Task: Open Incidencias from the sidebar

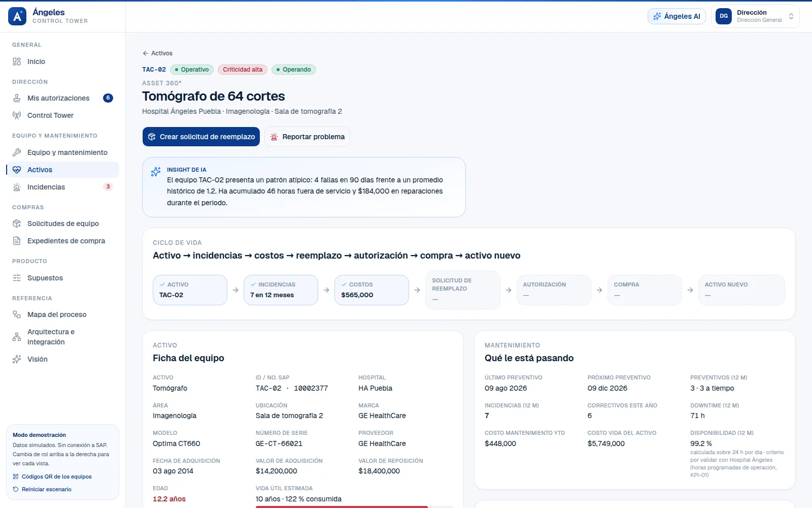Action: 62,187
